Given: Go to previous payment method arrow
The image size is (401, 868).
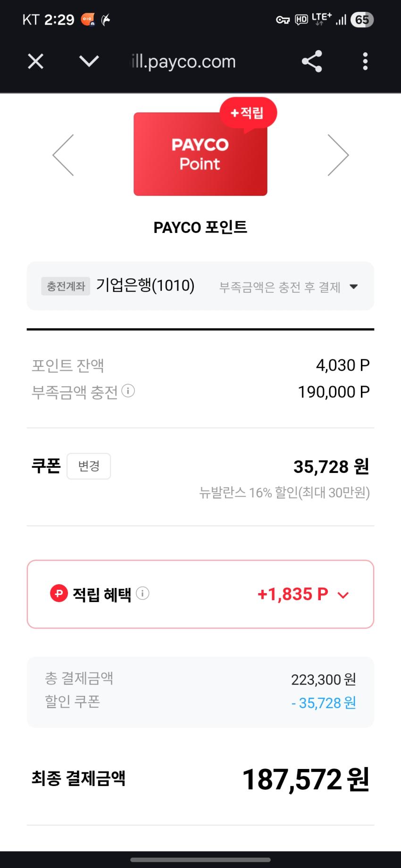Looking at the screenshot, I should click(x=63, y=155).
